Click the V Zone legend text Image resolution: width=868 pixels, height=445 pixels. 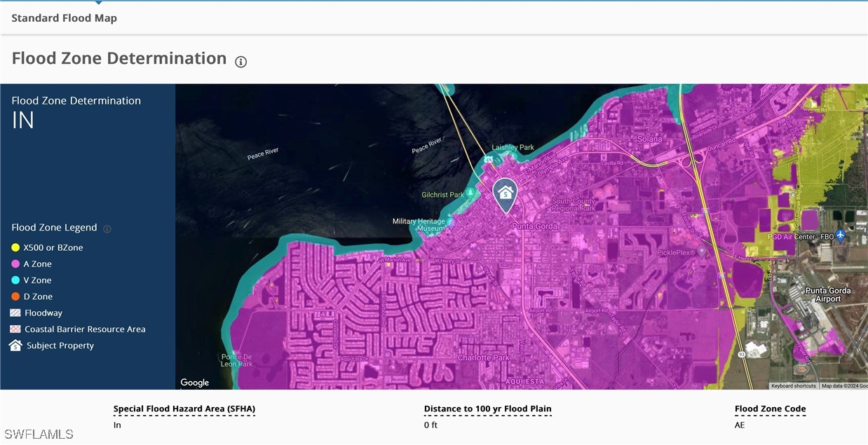38,280
